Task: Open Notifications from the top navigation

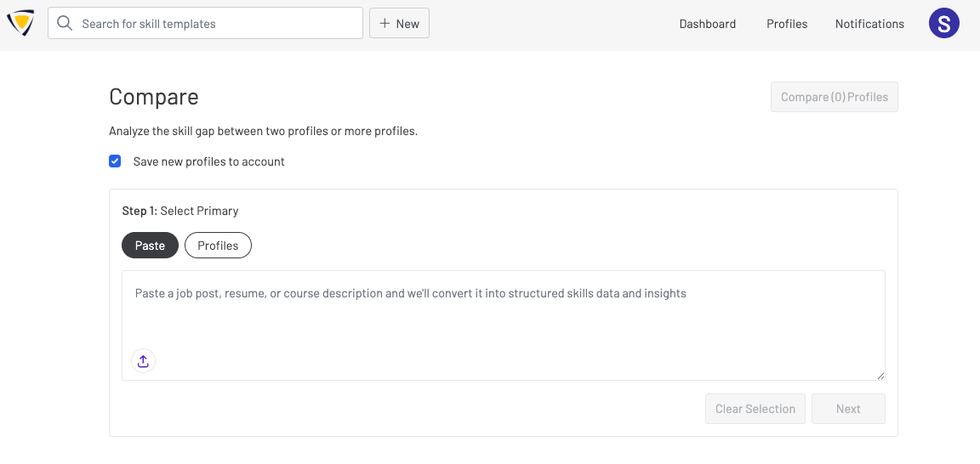Action: click(869, 24)
